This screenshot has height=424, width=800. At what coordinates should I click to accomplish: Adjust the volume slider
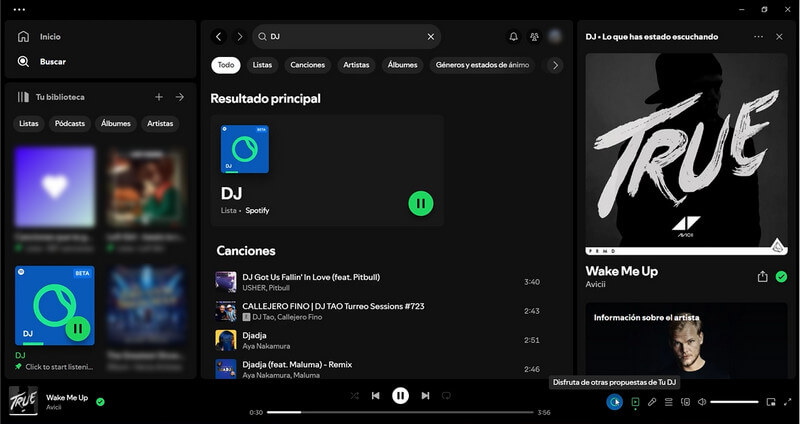pos(734,402)
